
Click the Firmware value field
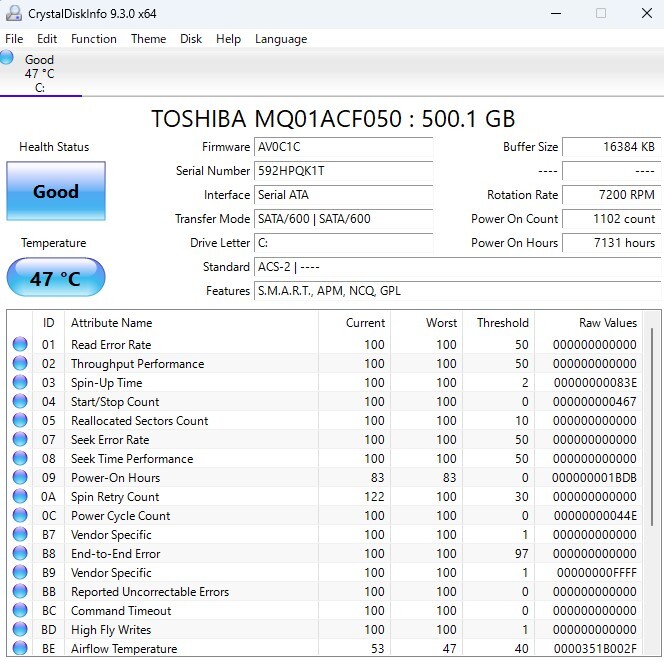coord(343,147)
